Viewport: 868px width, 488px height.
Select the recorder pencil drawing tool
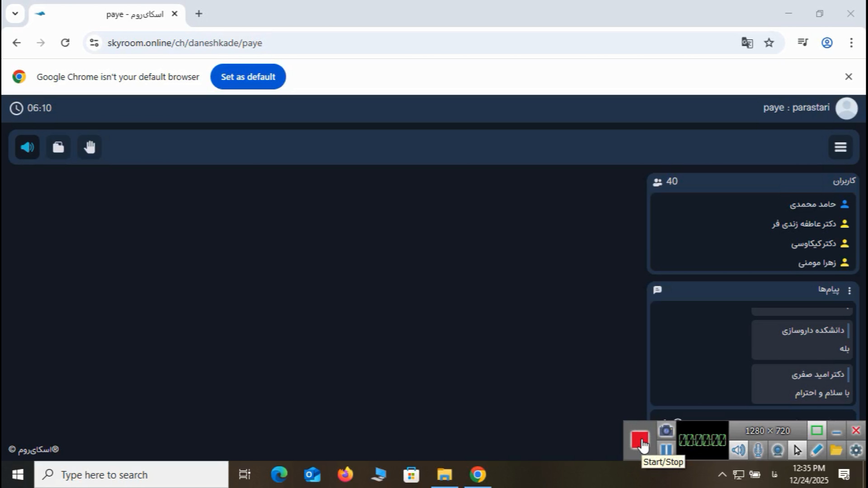pyautogui.click(x=816, y=450)
